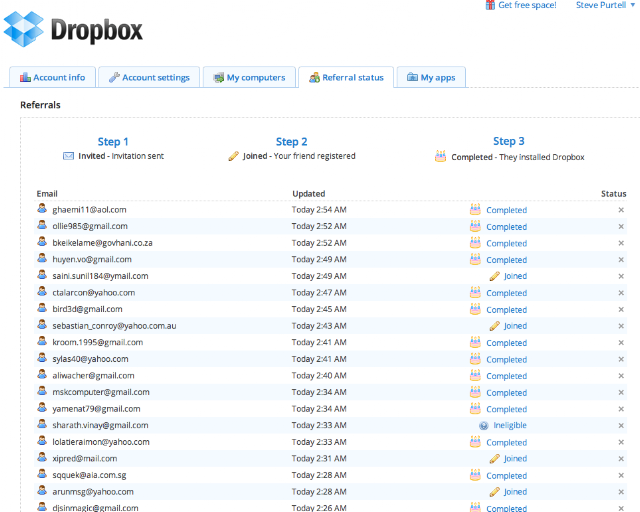Select the email aliwacher@gmail.com
The width and height of the screenshot is (640, 512).
point(93,376)
